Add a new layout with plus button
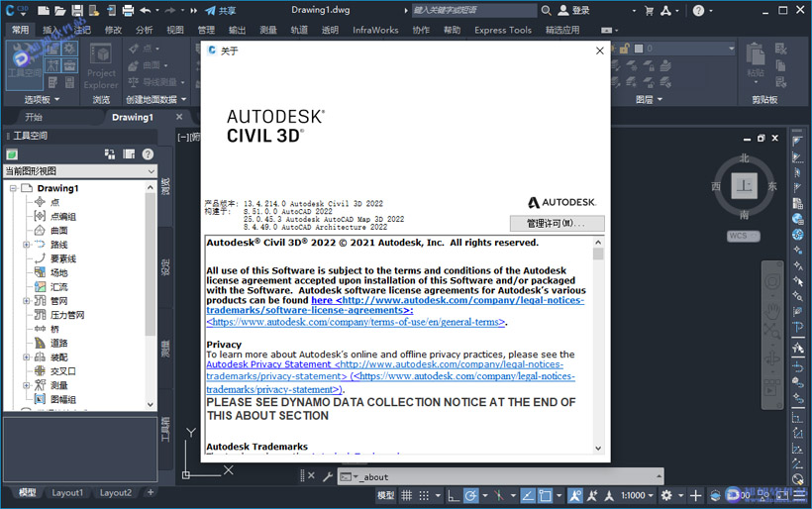Viewport: 812px width, 509px height. point(151,492)
